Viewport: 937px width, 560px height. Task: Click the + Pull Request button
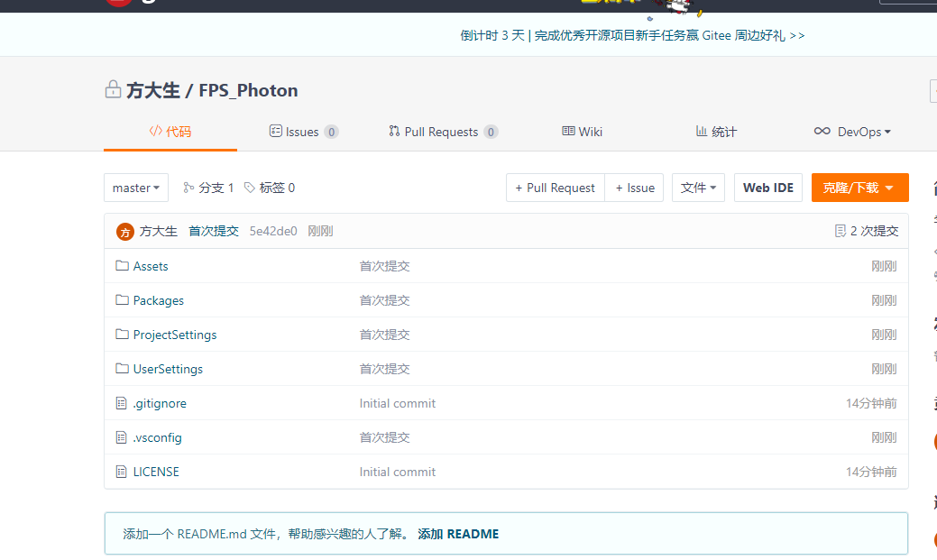click(x=556, y=188)
